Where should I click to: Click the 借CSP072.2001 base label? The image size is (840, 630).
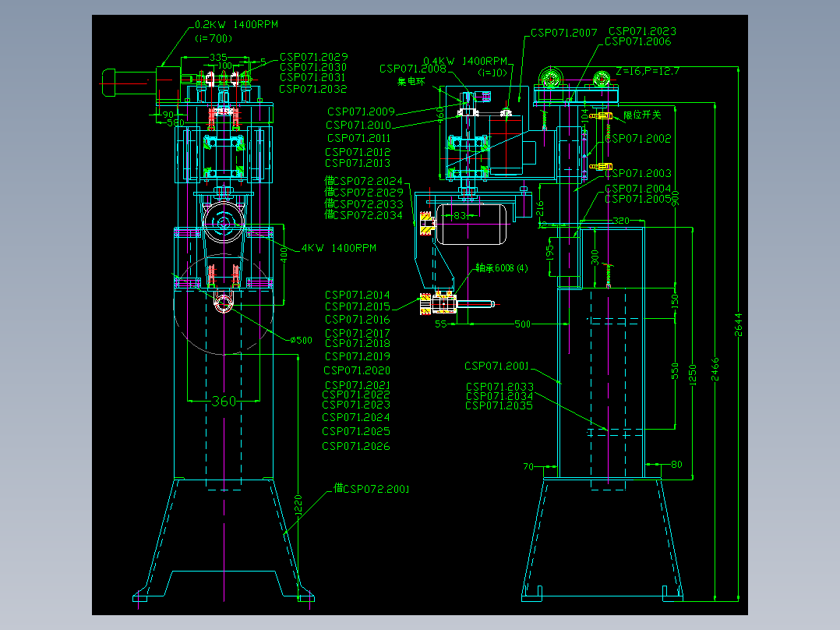point(371,488)
